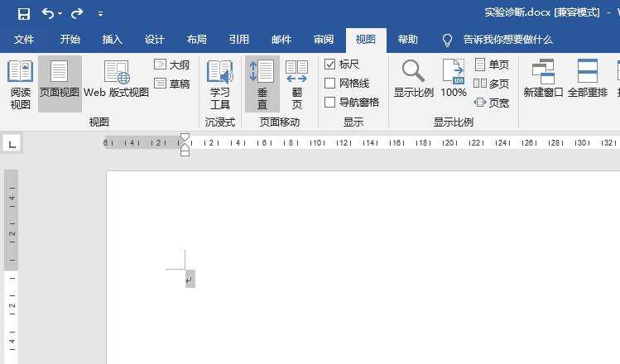Open the 显示比例 zoom dialog
The width and height of the screenshot is (620, 364).
click(414, 79)
